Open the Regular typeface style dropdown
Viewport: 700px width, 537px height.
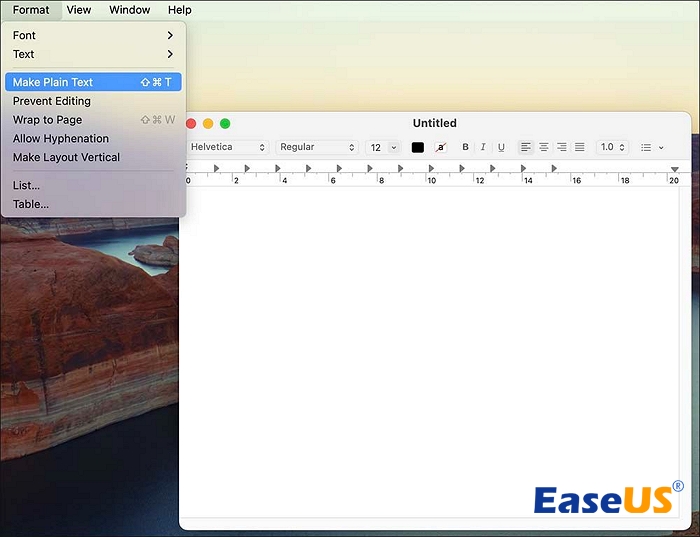317,147
